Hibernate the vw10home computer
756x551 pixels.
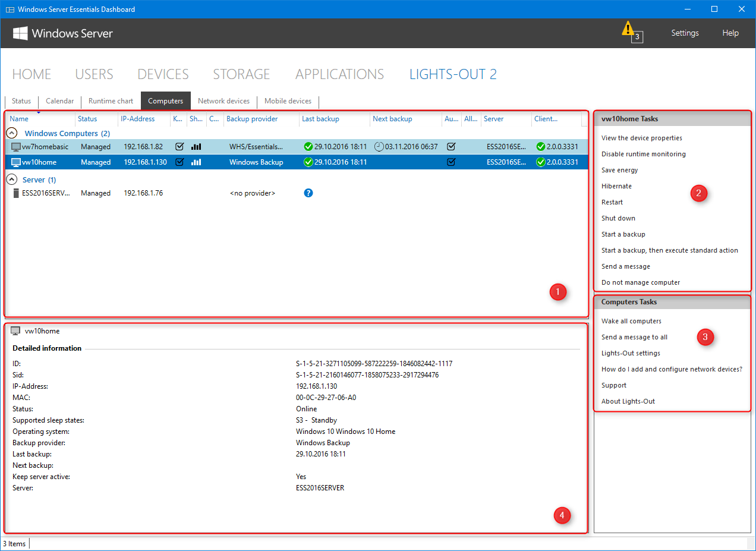click(617, 186)
